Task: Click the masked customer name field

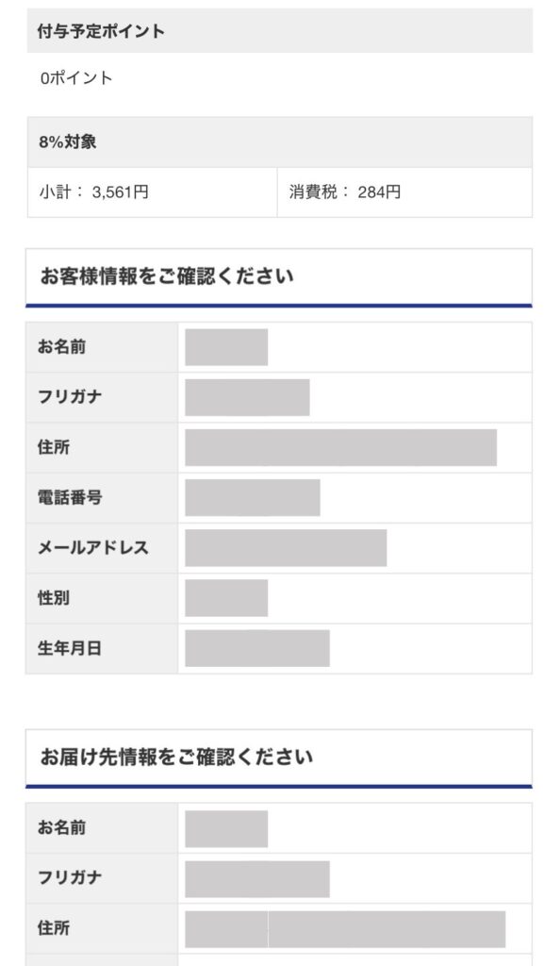Action: click(226, 345)
